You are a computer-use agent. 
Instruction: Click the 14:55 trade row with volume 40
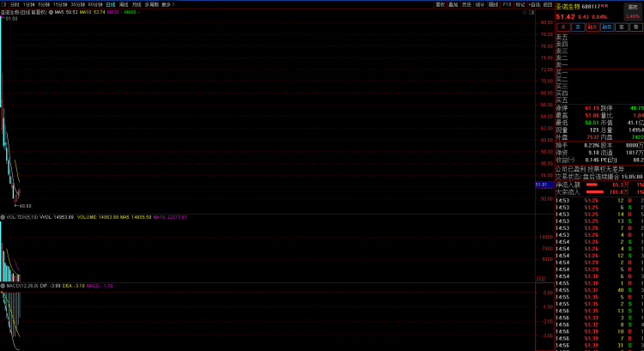(599, 290)
